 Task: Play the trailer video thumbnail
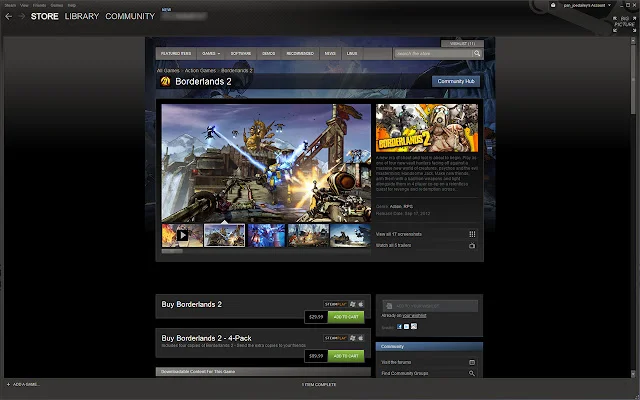pos(182,235)
